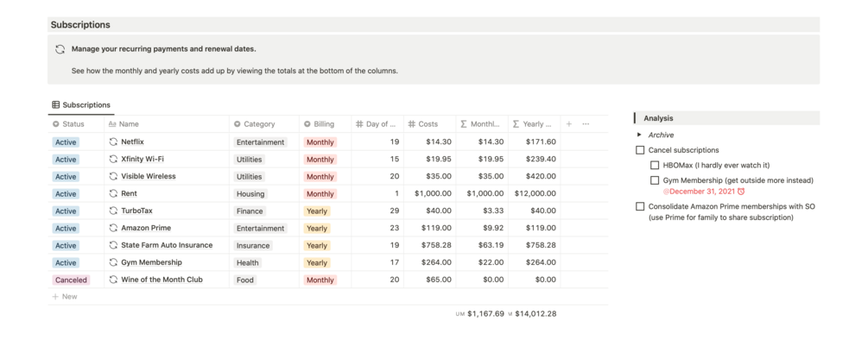Click the Insurance category tag
868x340 pixels.
(253, 245)
